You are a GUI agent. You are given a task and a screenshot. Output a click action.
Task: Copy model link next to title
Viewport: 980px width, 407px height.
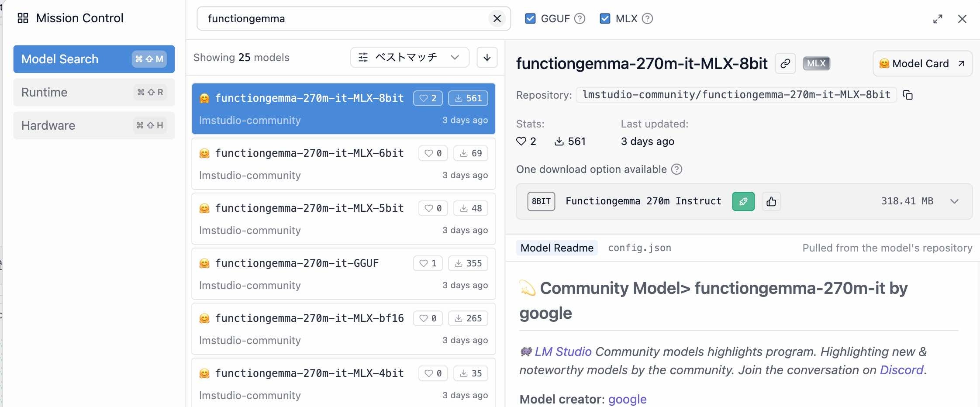tap(785, 64)
